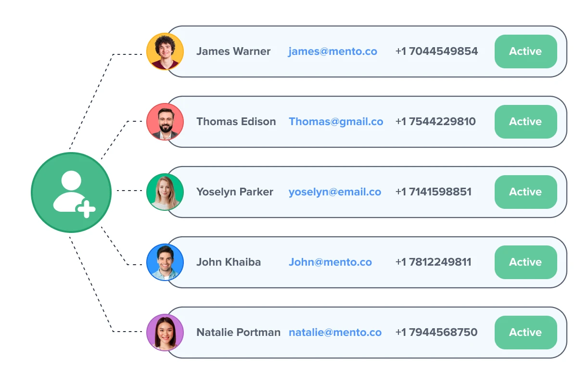Select the Thomas Edison name text

pyautogui.click(x=236, y=122)
